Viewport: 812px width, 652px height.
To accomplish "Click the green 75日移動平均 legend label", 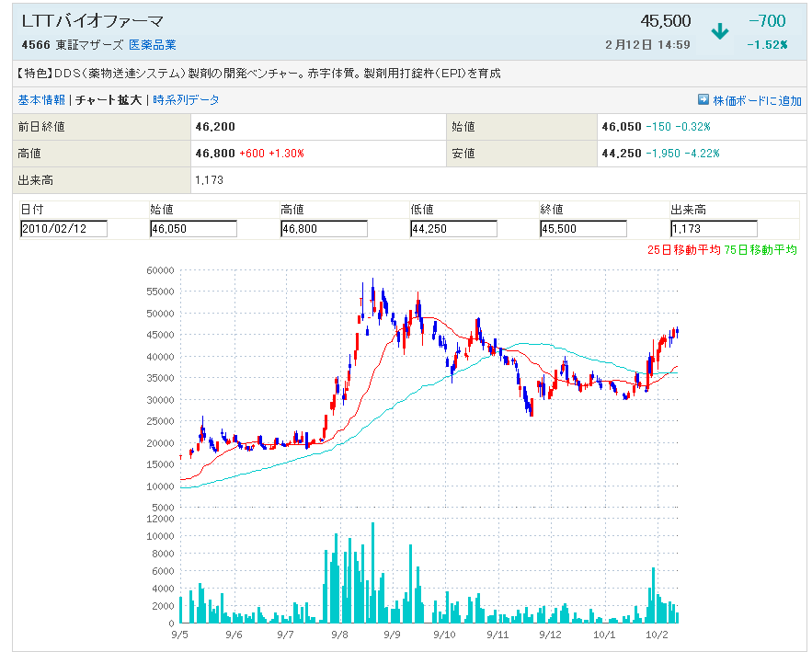I will coord(760,249).
